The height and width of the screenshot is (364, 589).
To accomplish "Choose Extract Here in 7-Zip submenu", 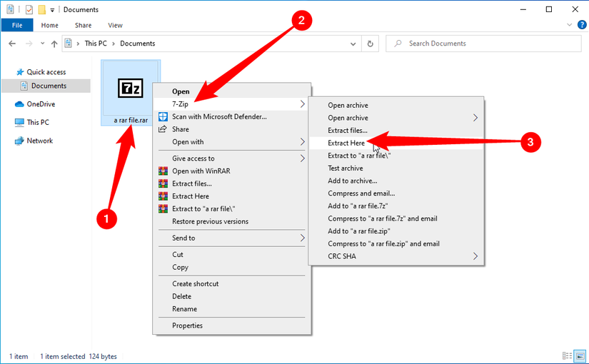I will point(346,143).
